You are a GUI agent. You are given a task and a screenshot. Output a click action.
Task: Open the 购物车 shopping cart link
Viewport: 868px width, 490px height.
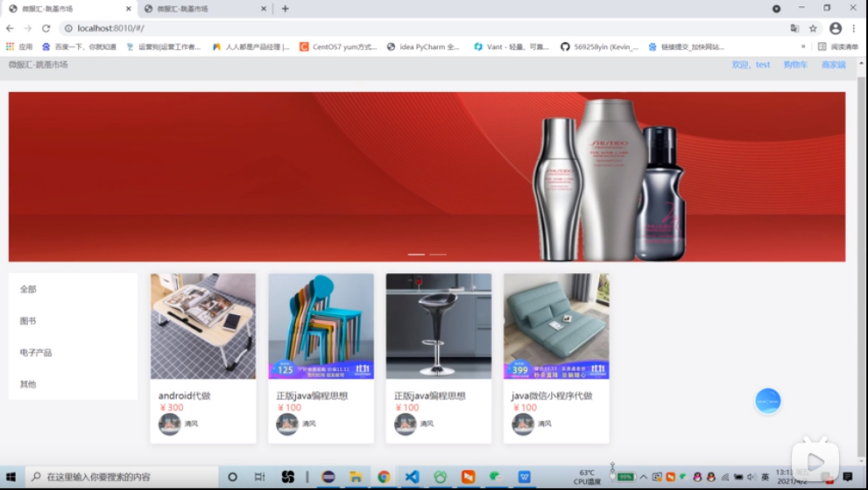click(795, 65)
